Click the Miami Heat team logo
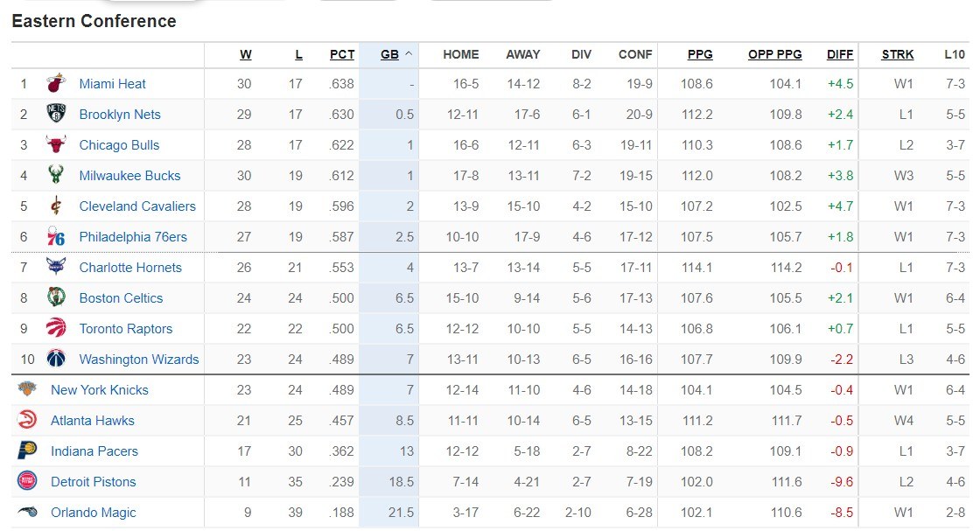This screenshot has height=531, width=980. 56,84
